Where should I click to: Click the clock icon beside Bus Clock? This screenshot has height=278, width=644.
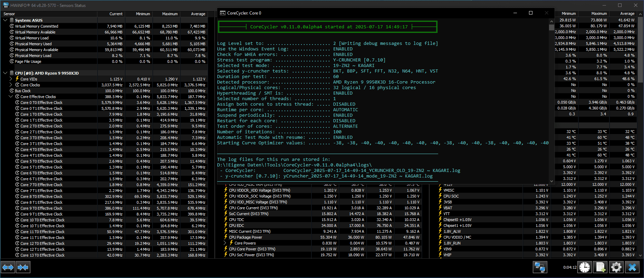pos(12,90)
